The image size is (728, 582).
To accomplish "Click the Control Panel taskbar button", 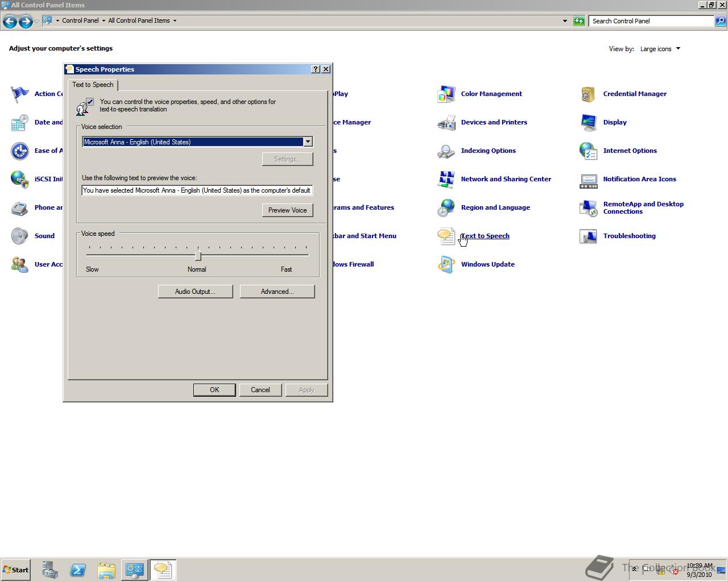I will click(135, 570).
